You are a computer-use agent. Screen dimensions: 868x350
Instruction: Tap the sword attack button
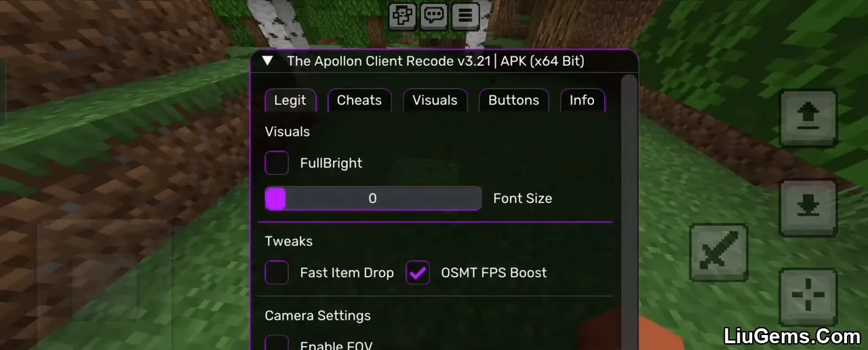point(719,252)
